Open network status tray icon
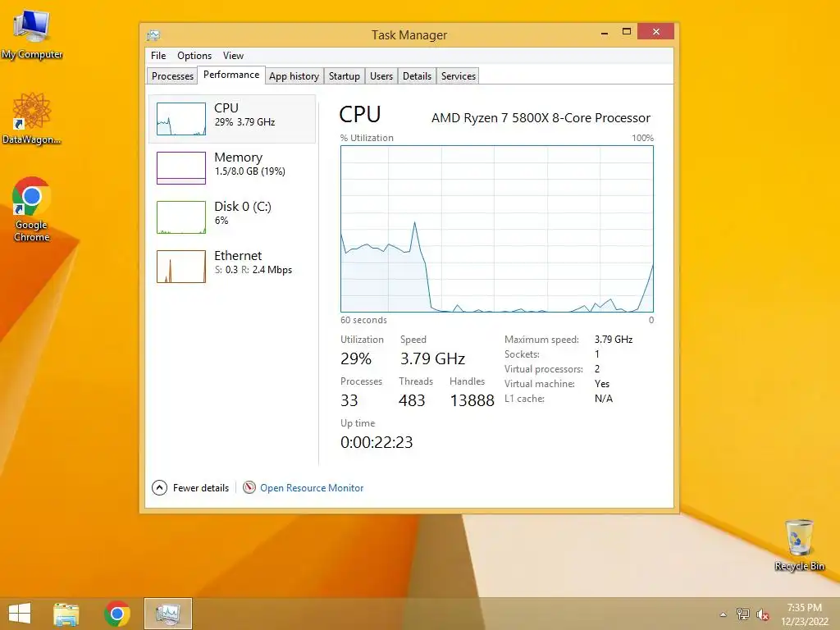The height and width of the screenshot is (630, 840). pyautogui.click(x=742, y=614)
